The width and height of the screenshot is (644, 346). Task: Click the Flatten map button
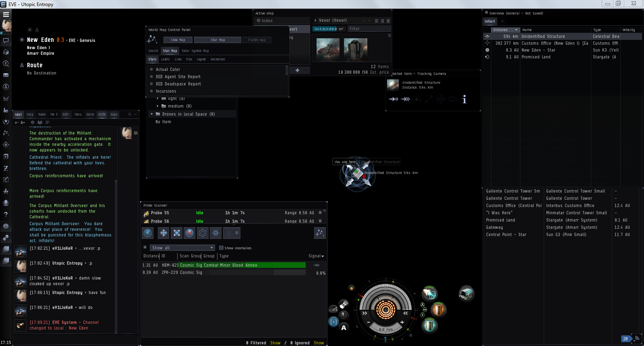pyautogui.click(x=257, y=40)
